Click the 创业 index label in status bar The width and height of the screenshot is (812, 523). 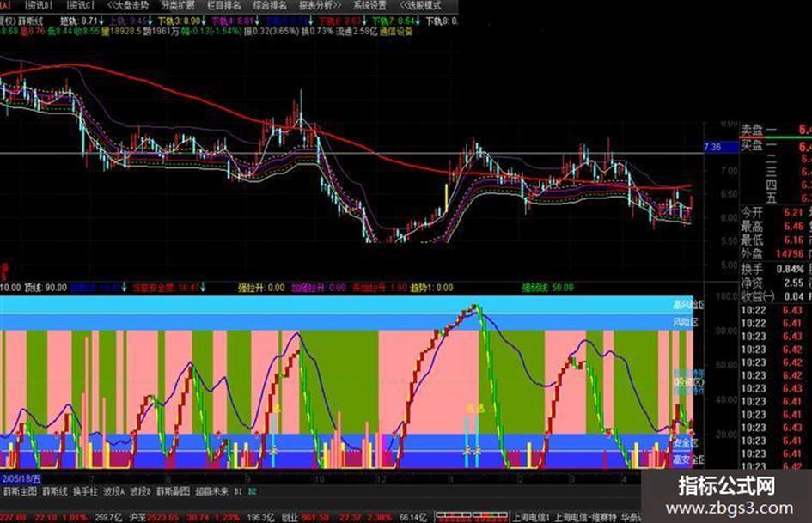(289, 517)
